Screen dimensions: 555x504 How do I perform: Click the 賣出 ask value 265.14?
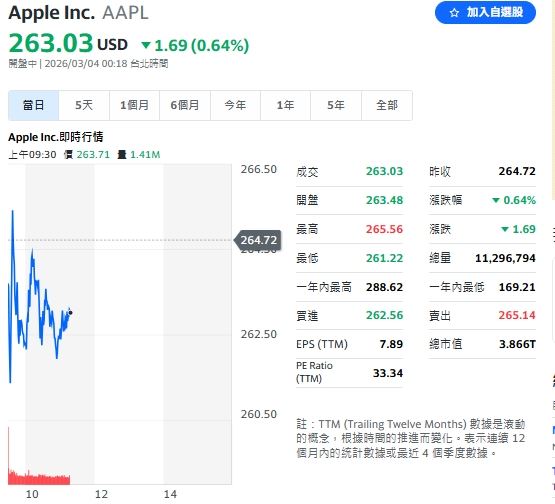(x=517, y=315)
